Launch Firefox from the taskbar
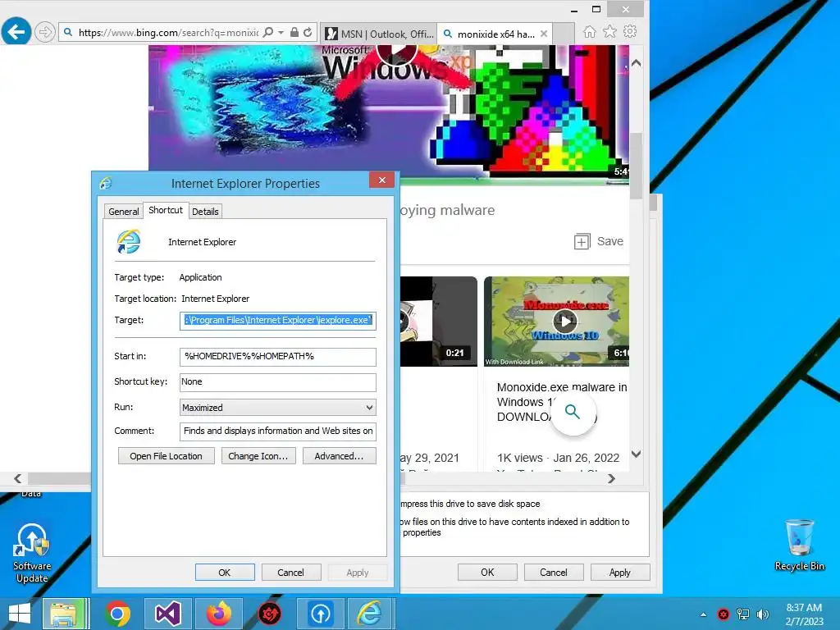The image size is (840, 630). point(219,614)
